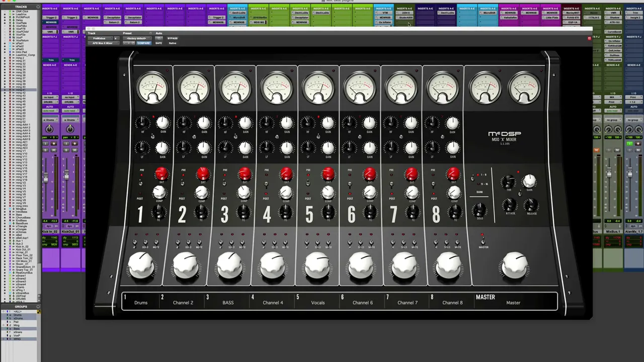Image resolution: width=644 pixels, height=362 pixels.
Task: Click the channel 4 COMP knob
Action: pos(285,192)
